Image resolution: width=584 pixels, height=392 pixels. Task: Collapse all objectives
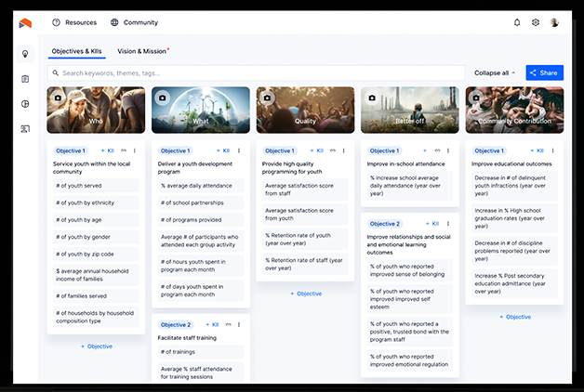click(x=494, y=72)
